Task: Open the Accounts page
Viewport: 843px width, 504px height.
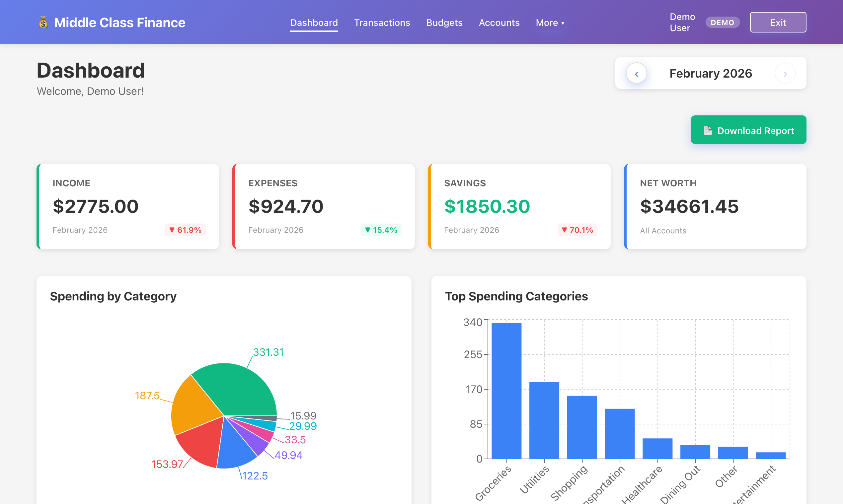Action: point(499,23)
